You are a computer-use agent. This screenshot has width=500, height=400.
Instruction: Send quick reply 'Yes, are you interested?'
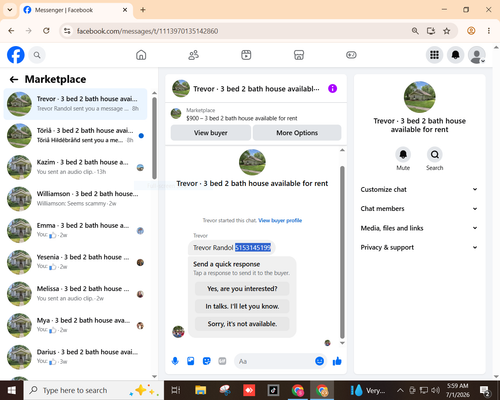tap(242, 289)
